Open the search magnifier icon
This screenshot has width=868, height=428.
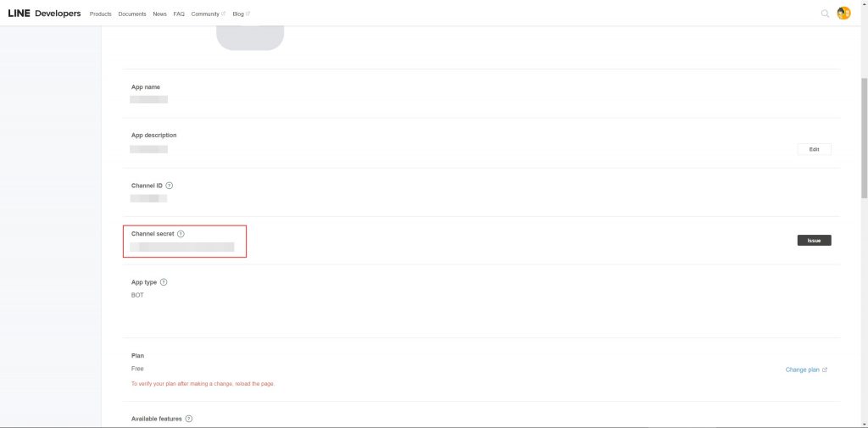825,14
